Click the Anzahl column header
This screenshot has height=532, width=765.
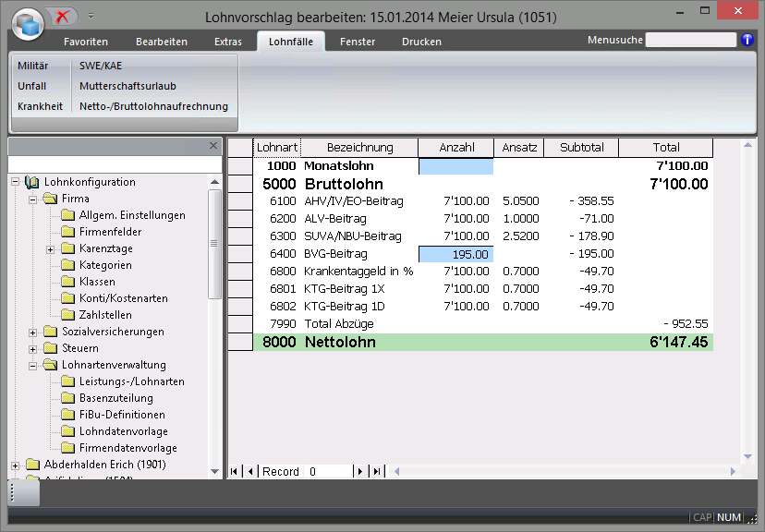pos(456,148)
